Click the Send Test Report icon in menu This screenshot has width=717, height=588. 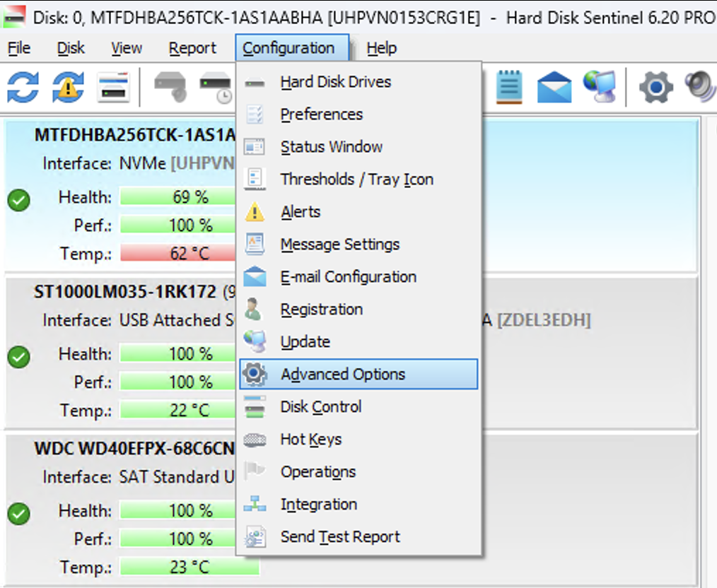click(255, 537)
